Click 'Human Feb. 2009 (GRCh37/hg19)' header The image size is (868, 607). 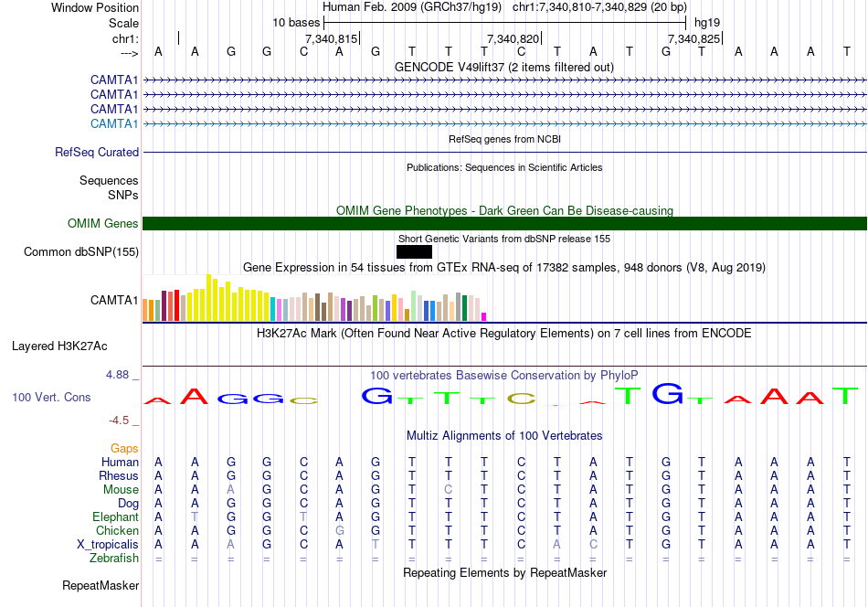coord(412,7)
